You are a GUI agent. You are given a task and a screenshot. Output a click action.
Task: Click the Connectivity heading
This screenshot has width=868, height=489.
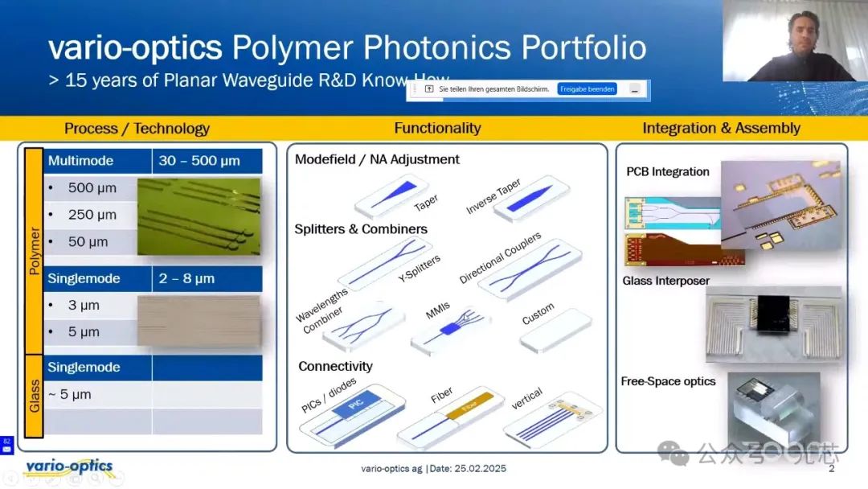[x=335, y=366]
